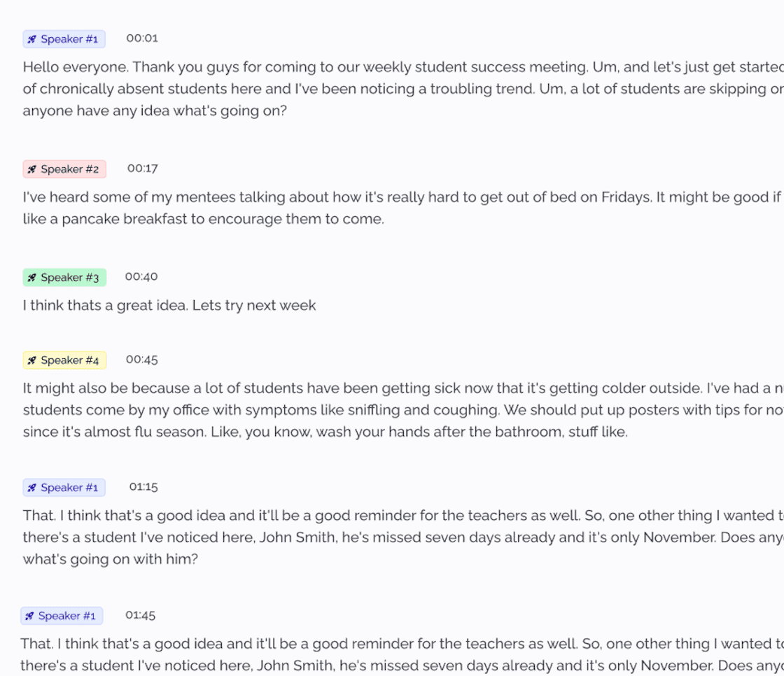This screenshot has width=784, height=676.
Task: Jump to the 00:17 timestamp
Action: coord(143,169)
